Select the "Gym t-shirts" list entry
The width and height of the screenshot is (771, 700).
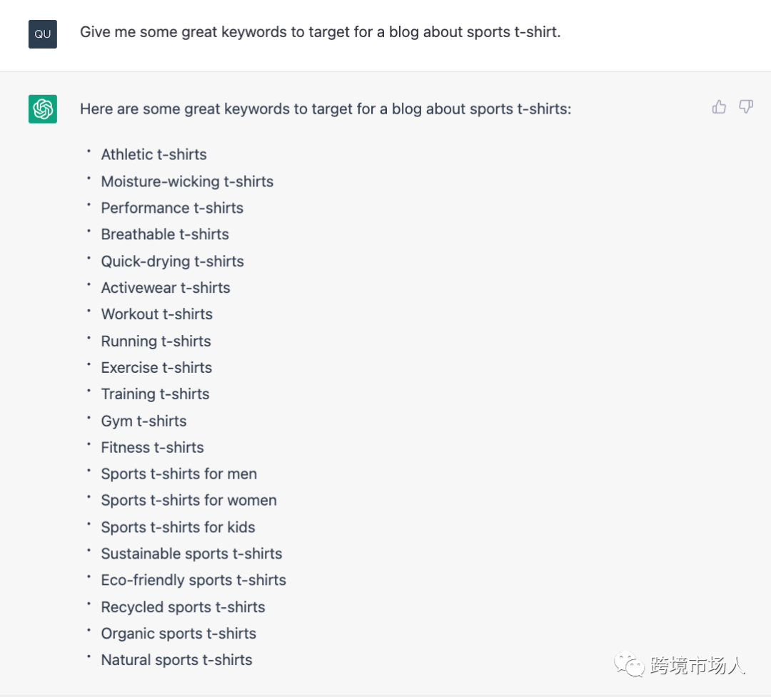pos(143,421)
